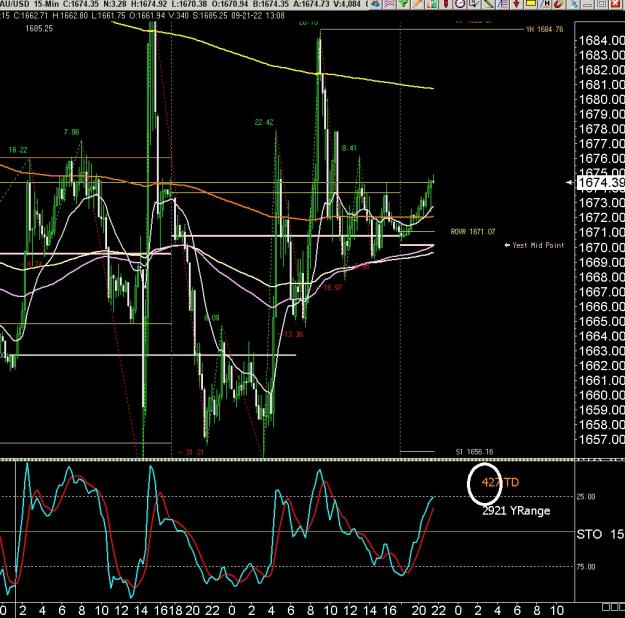Click the current price tag 1674.39

[601, 183]
